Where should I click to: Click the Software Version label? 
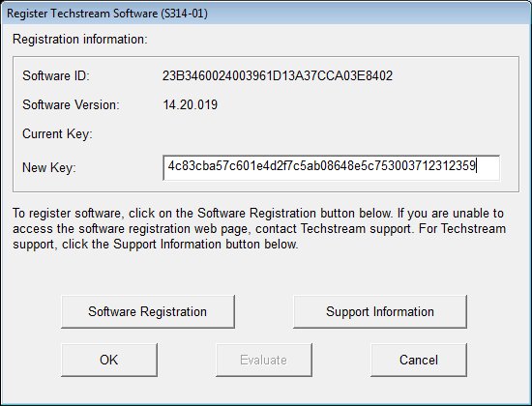[71, 104]
